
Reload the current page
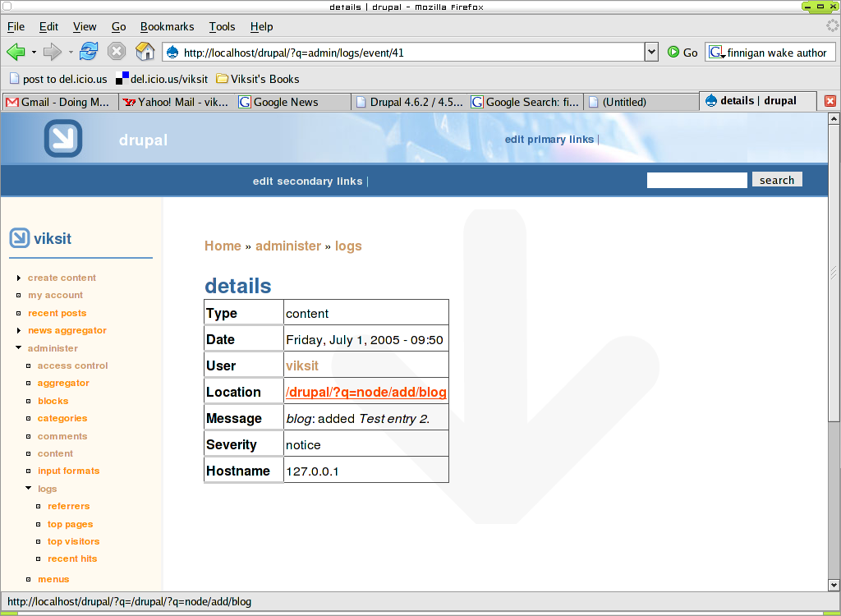pyautogui.click(x=89, y=51)
